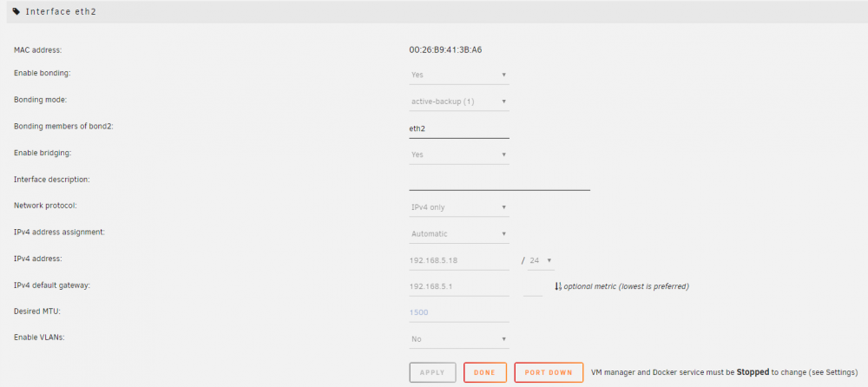Viewport: 868px width, 387px height.
Task: Open the Network protocol IPv4 only dropdown
Action: pos(459,207)
